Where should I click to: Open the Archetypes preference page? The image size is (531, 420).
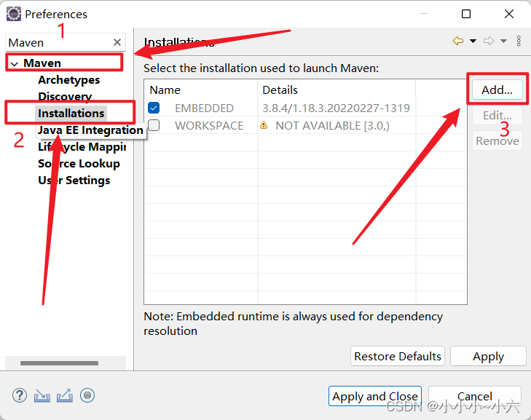[x=68, y=80]
